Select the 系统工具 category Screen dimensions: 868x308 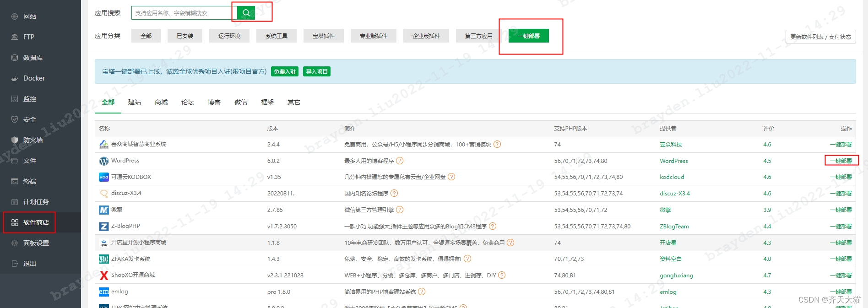[x=277, y=36]
